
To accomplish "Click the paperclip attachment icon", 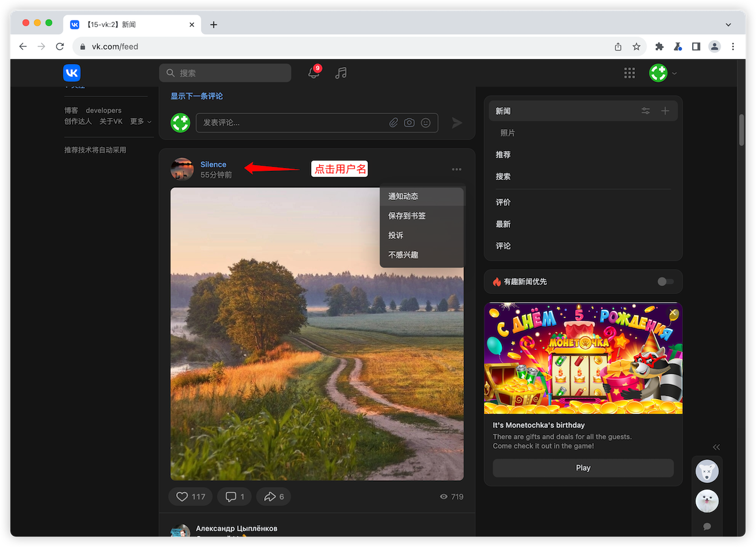I will tap(394, 123).
